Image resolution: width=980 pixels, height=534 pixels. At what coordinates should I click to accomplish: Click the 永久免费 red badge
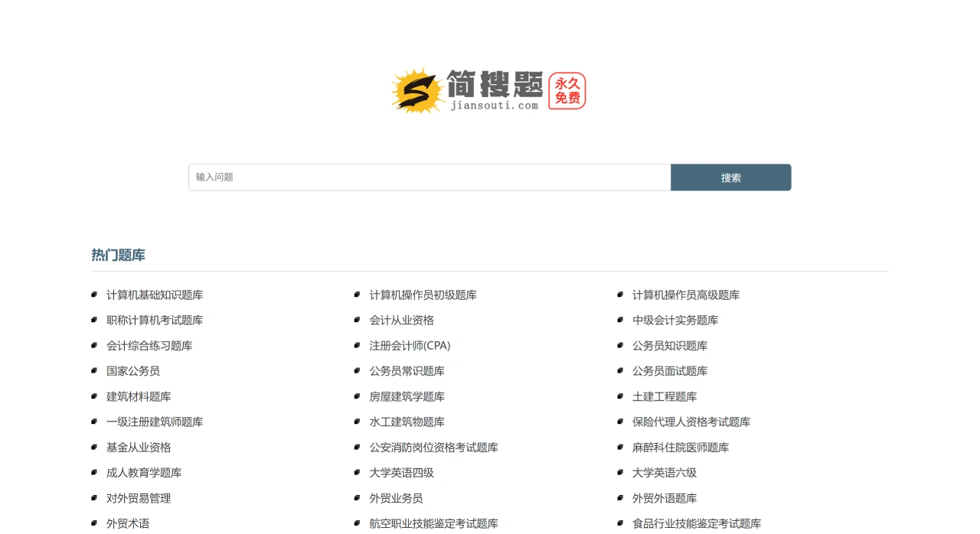[x=567, y=91]
